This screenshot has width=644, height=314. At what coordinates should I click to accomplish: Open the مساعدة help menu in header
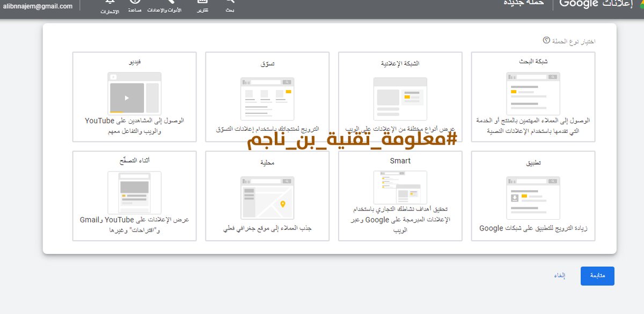135,6
